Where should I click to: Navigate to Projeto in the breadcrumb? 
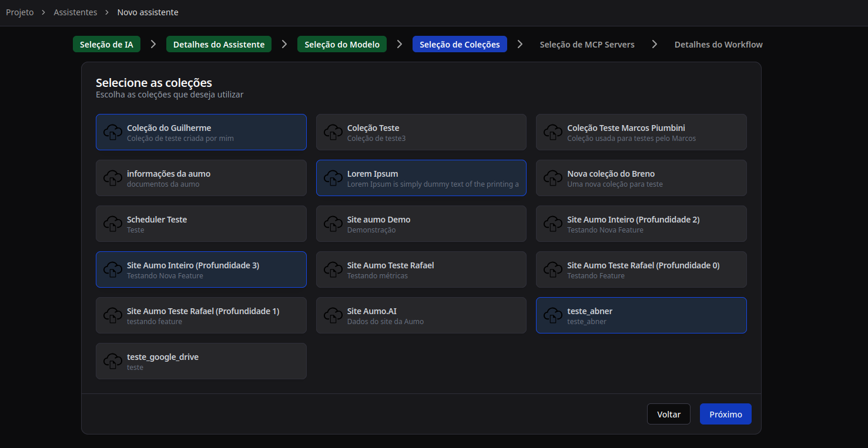20,12
